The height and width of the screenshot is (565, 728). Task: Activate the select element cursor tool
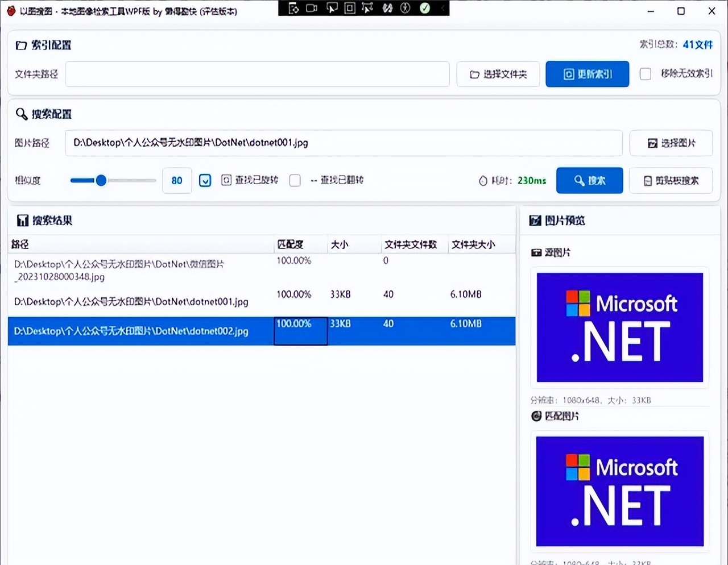(332, 8)
